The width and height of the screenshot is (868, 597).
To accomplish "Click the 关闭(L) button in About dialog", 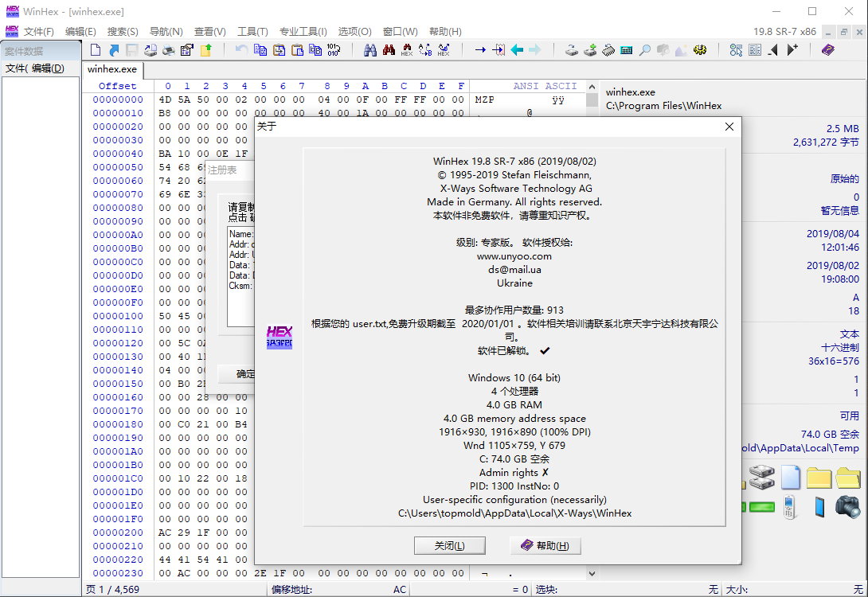I will [449, 545].
